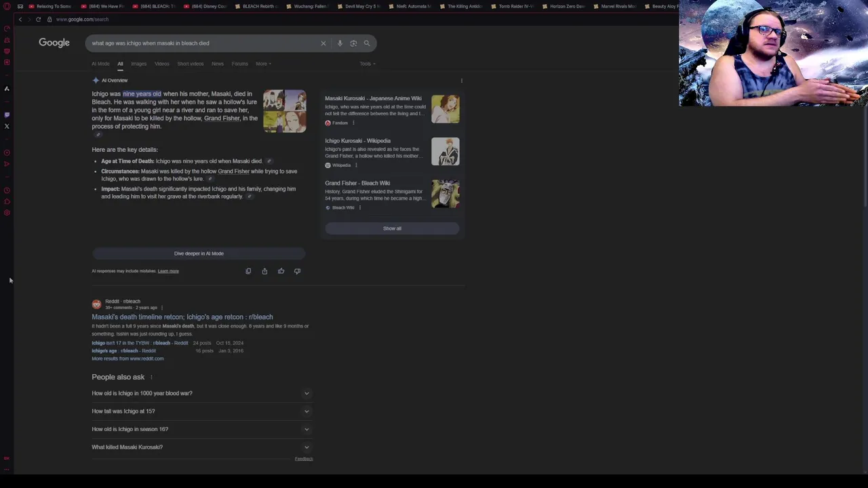Click the browser address bar URL
Screen dimensions: 868x488
83,19
